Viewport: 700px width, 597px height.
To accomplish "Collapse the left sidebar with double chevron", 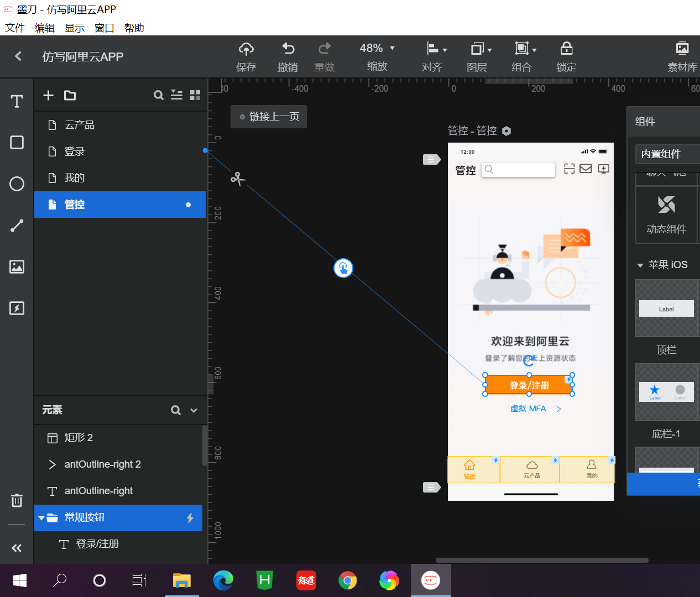I will click(x=17, y=548).
